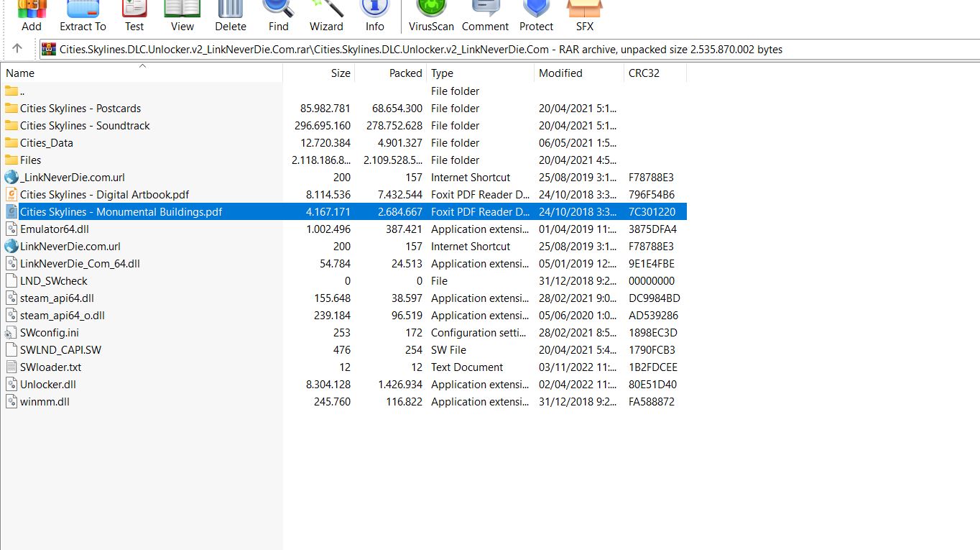
Task: Go up one folder level arrow
Action: point(17,49)
